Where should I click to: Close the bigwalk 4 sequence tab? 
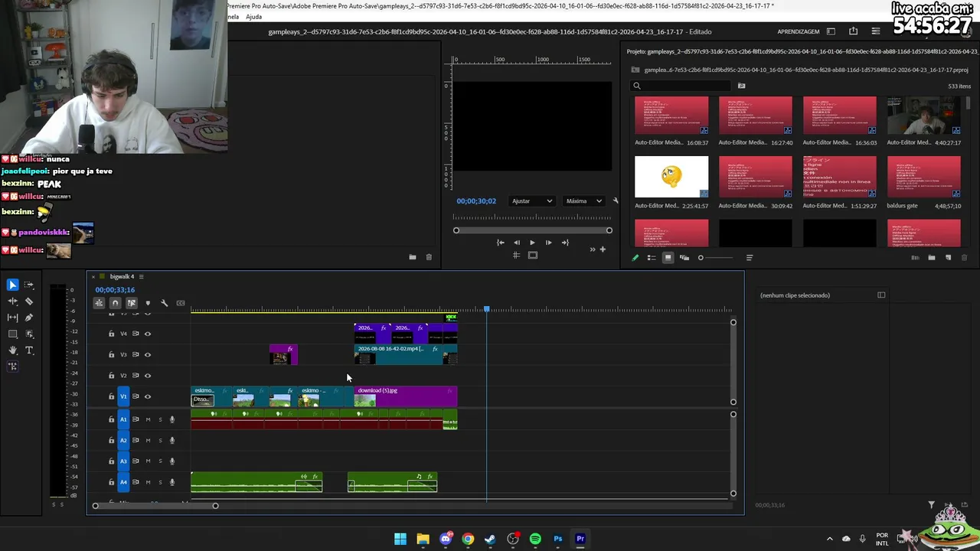93,276
